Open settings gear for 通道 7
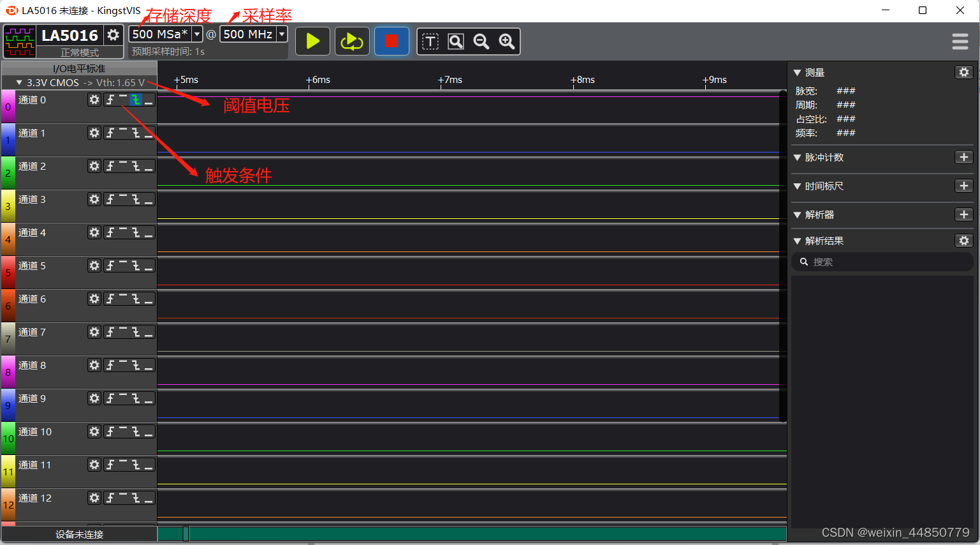980x545 pixels. (94, 332)
